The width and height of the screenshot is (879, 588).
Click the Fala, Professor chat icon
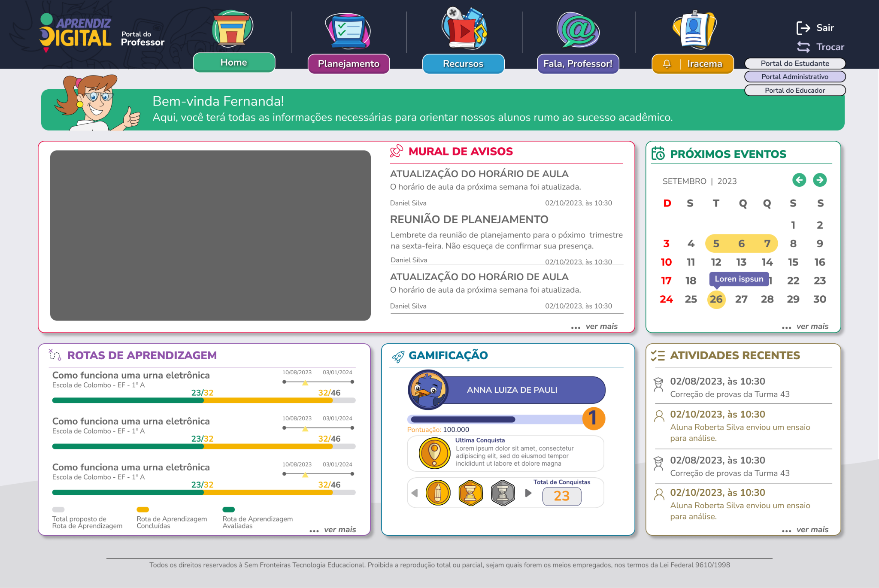pyautogui.click(x=578, y=30)
